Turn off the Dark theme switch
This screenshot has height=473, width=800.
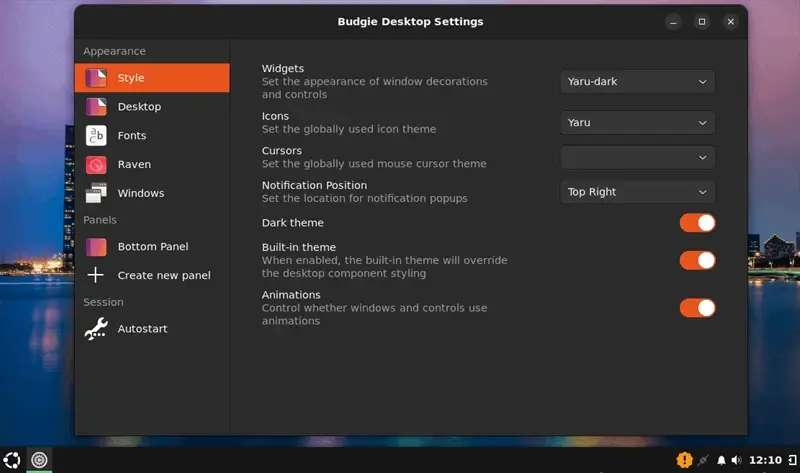tap(697, 223)
